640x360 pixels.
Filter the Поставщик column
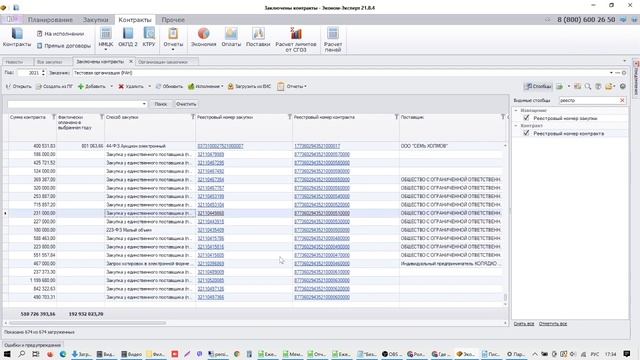(503, 117)
